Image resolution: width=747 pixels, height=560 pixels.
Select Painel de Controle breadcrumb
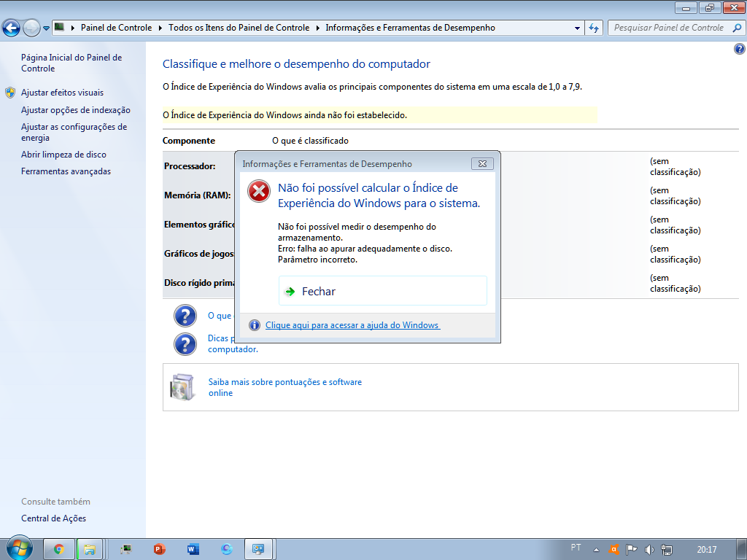point(116,28)
